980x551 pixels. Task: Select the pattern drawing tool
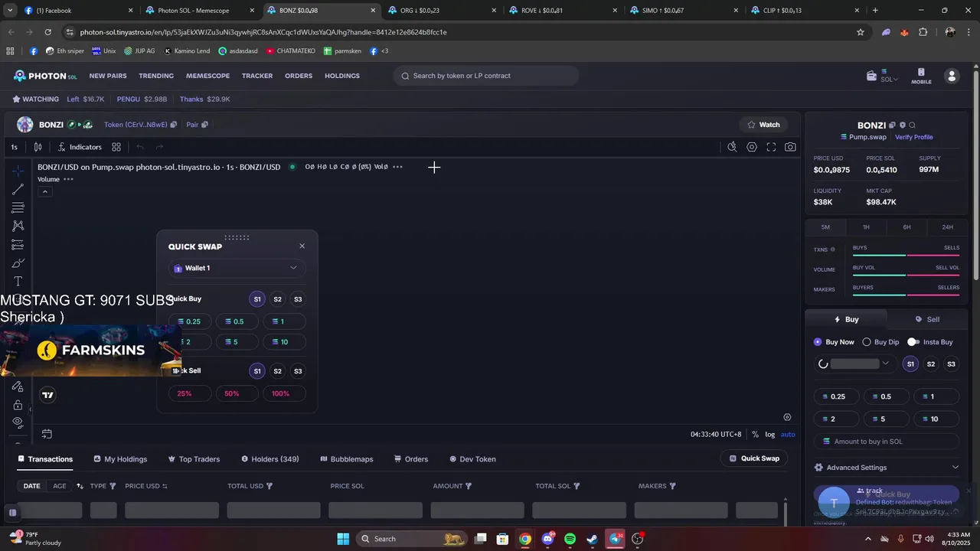18,226
